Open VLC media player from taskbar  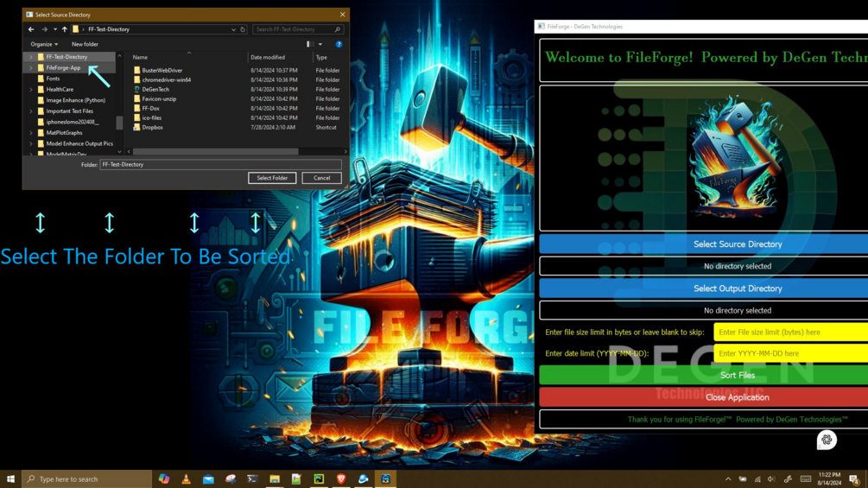tap(186, 479)
